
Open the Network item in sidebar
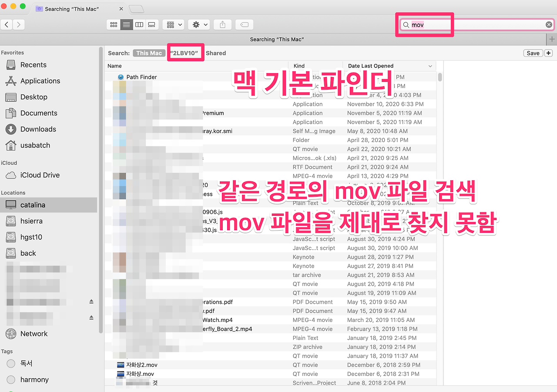[33, 334]
